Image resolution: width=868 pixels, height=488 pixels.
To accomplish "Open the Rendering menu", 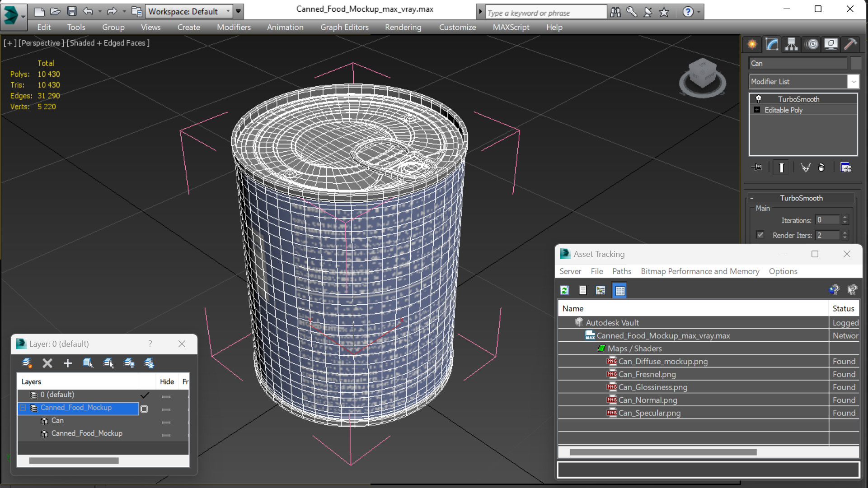I will (x=403, y=27).
